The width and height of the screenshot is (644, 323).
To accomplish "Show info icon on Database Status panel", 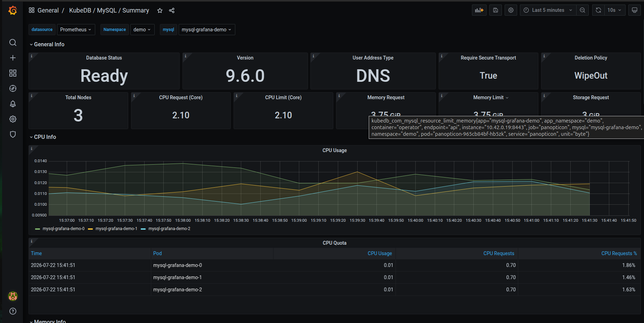I will (x=32, y=56).
